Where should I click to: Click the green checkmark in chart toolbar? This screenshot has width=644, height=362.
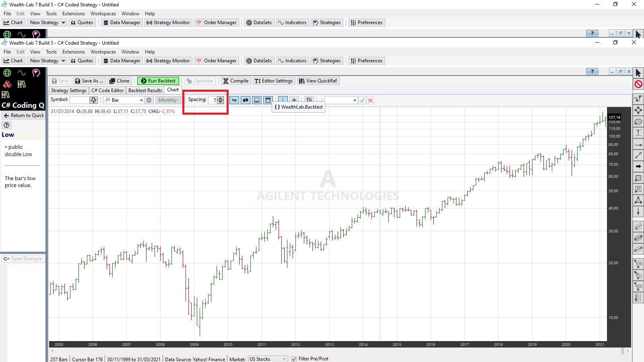click(x=362, y=100)
